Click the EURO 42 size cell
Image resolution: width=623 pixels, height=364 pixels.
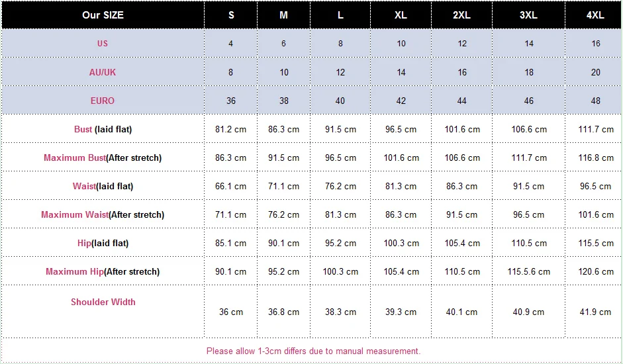coord(401,101)
